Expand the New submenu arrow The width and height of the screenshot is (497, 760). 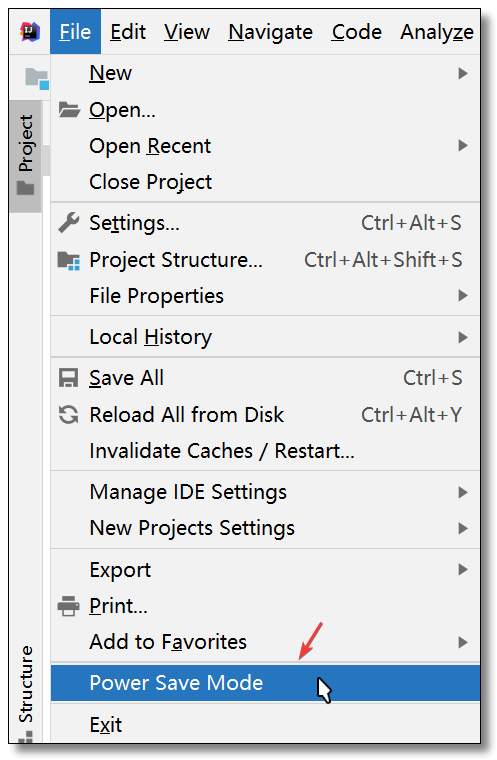click(x=463, y=73)
